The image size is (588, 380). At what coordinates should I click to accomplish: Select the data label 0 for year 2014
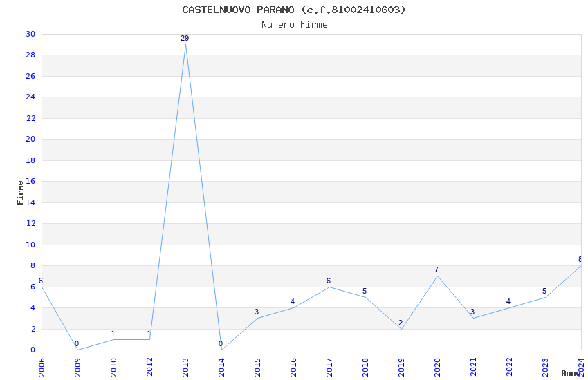pos(221,343)
